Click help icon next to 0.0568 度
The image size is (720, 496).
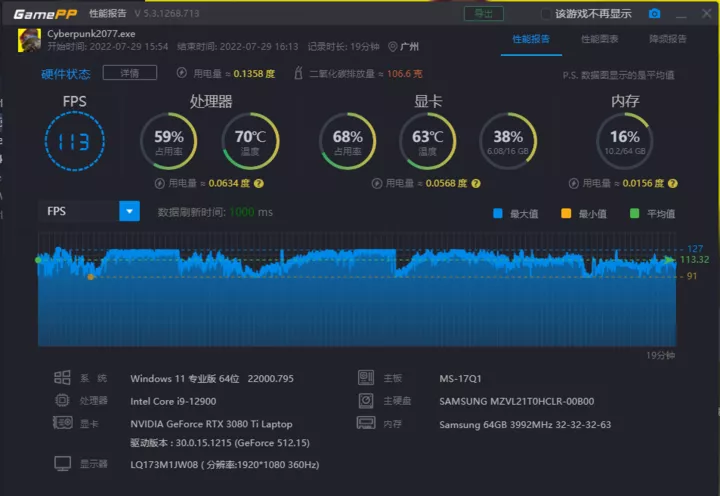click(x=476, y=183)
